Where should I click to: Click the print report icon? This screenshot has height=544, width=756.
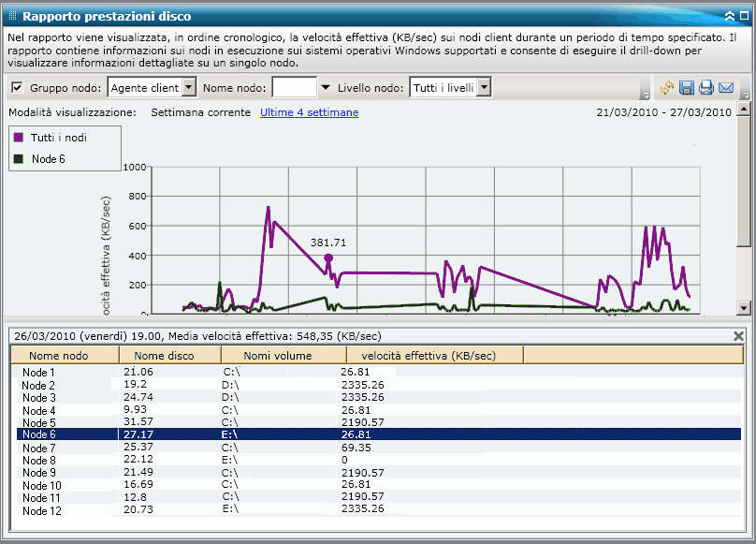[x=706, y=88]
